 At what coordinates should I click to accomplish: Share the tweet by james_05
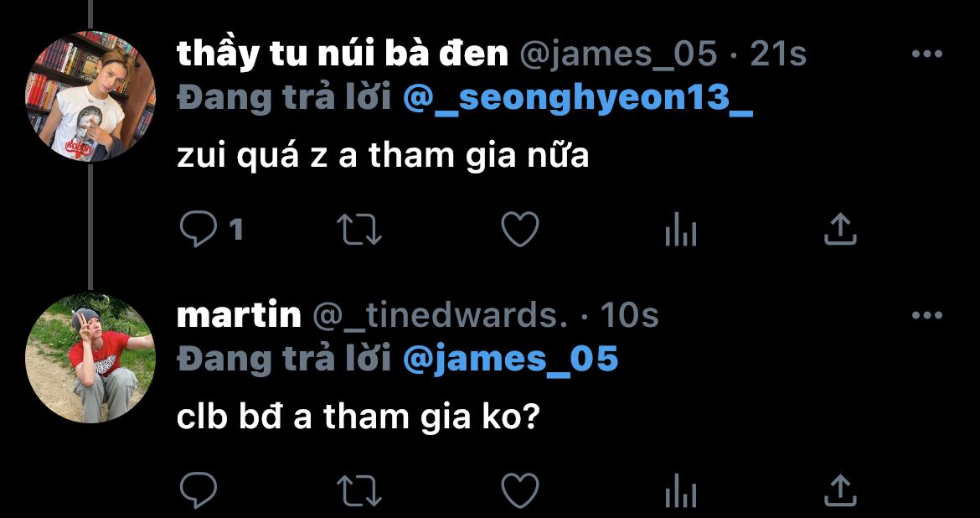[x=840, y=229]
